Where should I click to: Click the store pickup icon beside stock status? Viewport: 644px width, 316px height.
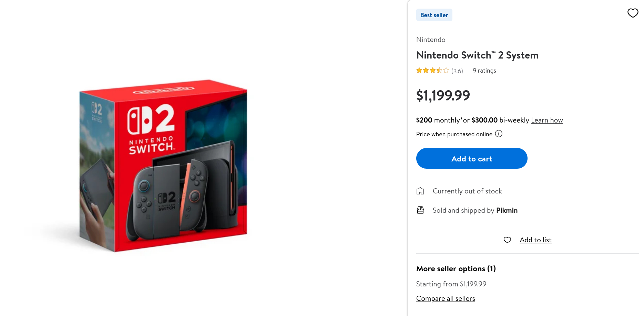coord(420,191)
